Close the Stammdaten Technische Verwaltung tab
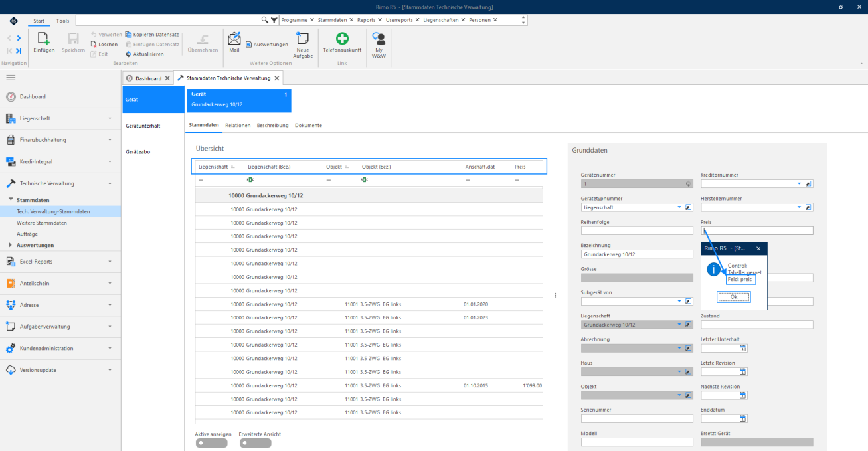This screenshot has height=451, width=868. pyautogui.click(x=278, y=78)
